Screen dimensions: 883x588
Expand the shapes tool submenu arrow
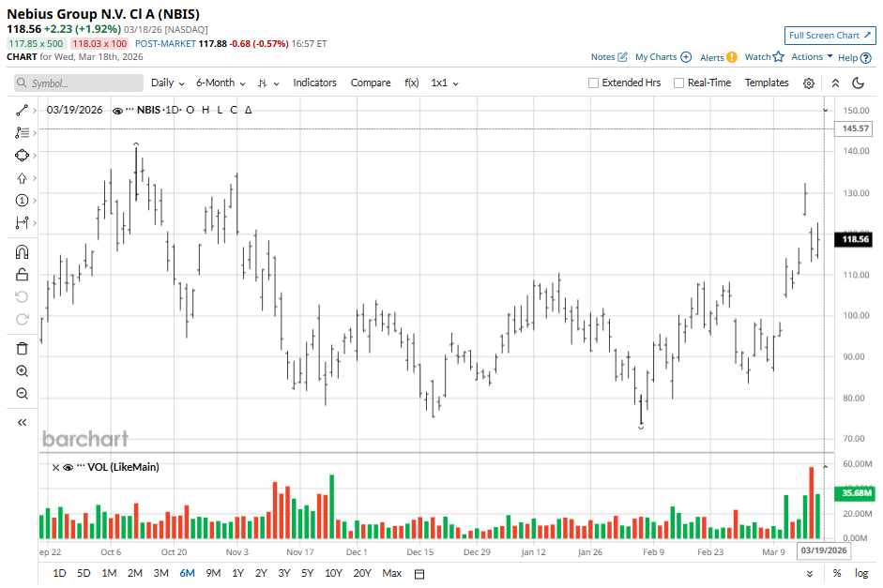(35, 156)
